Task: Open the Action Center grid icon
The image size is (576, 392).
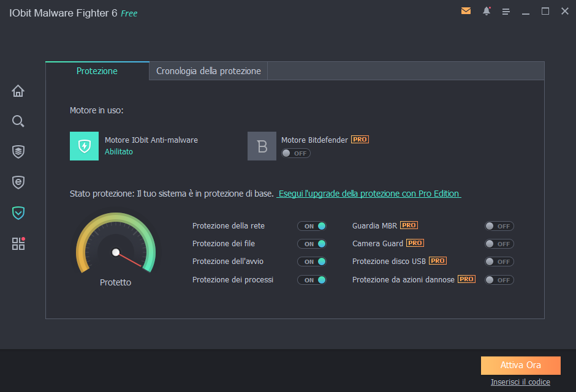Action: (18, 244)
